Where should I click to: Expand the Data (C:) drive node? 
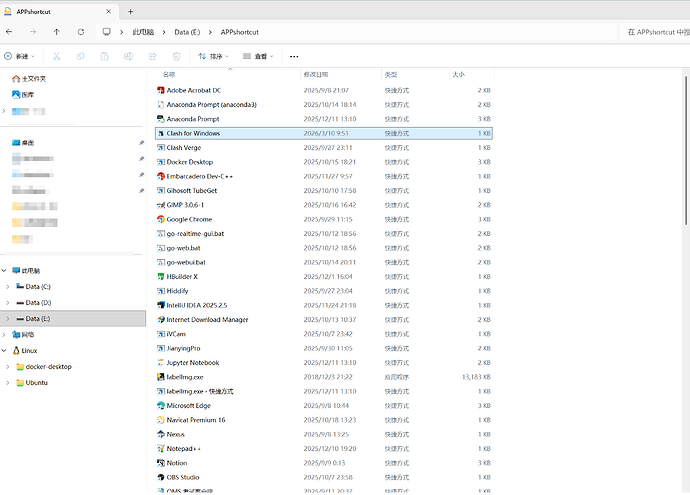click(x=7, y=287)
